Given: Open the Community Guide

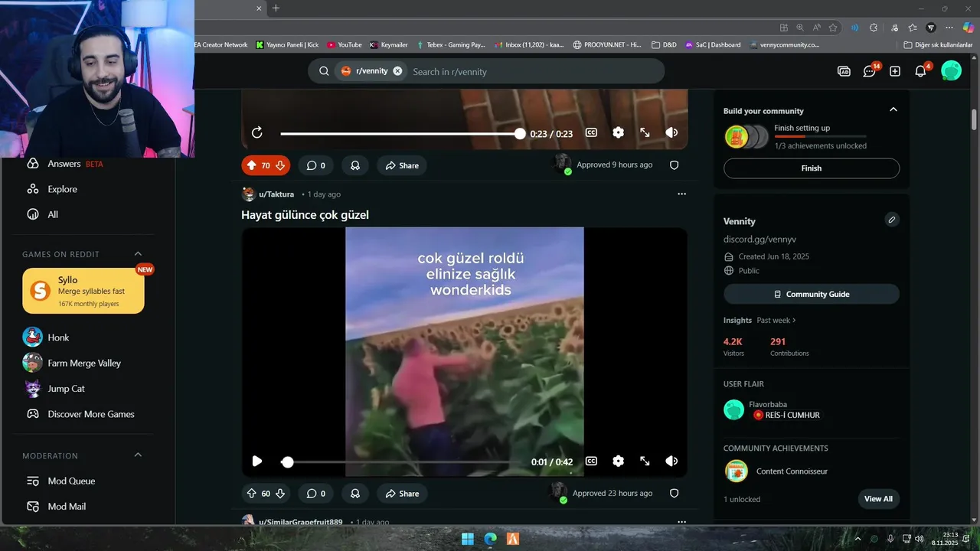Looking at the screenshot, I should point(812,294).
